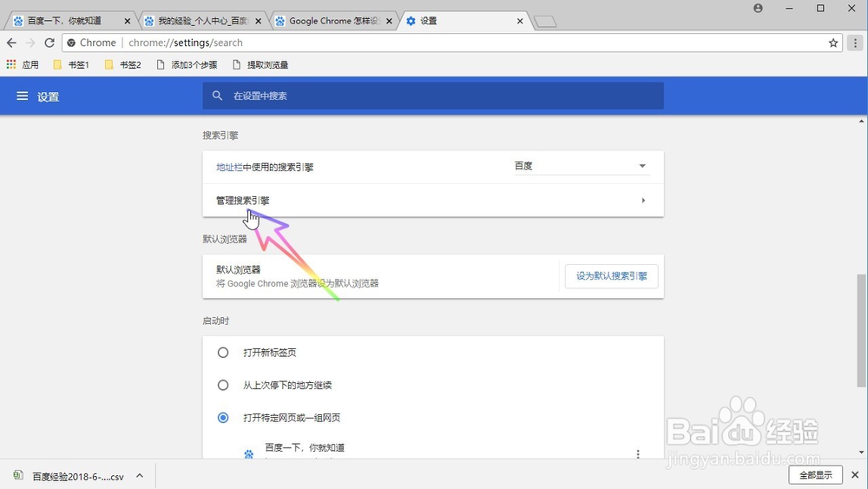Open the apps grid shortcut in bookmarks bar
The height and width of the screenshot is (489, 868).
[11, 65]
